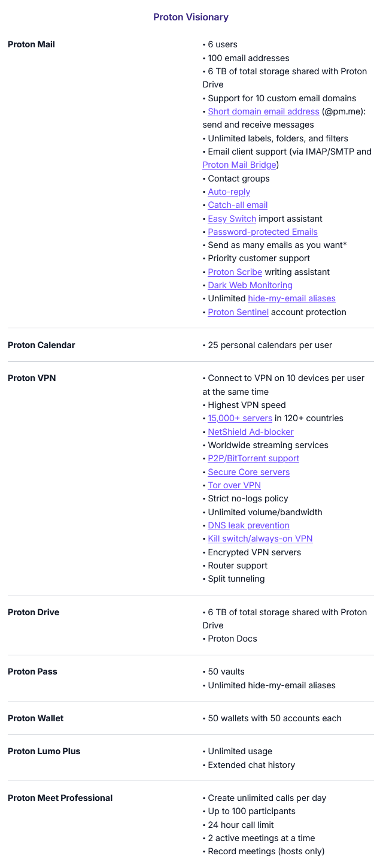Open the DNS leak prevention link

point(248,525)
